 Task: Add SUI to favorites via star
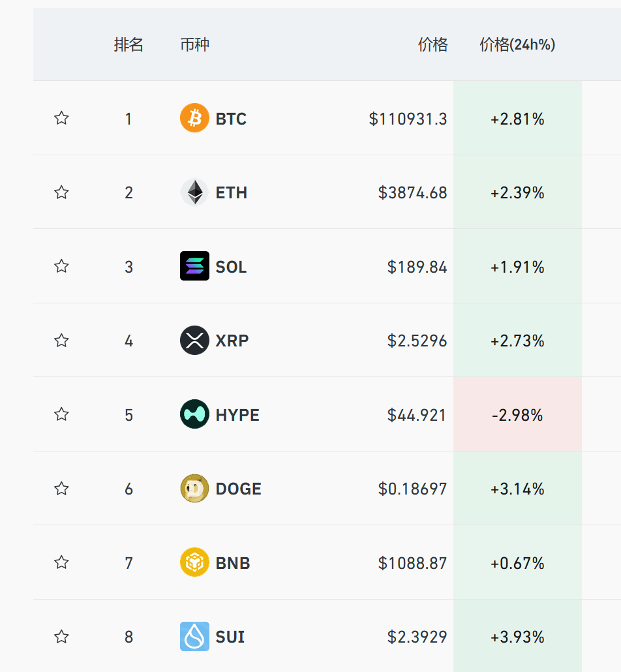click(x=61, y=637)
